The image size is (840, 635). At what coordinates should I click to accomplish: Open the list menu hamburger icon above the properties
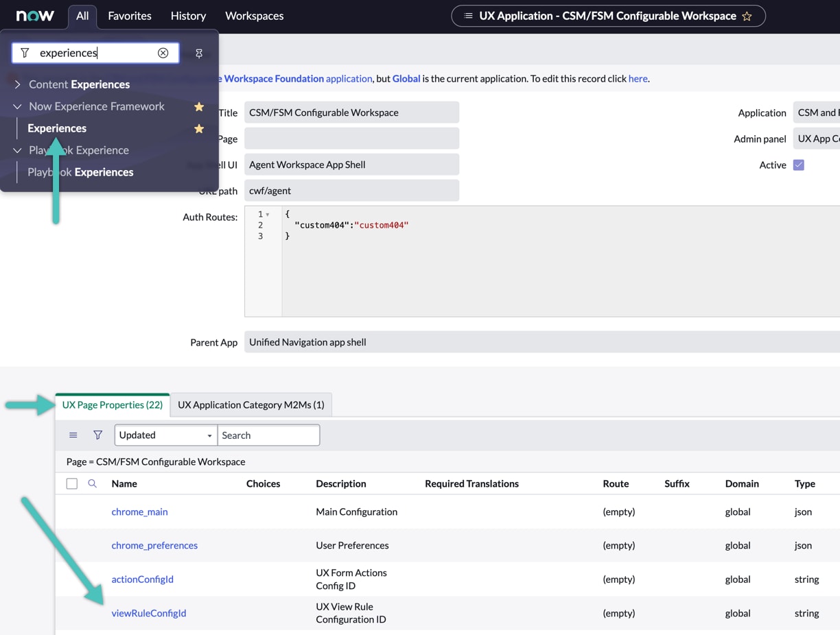coord(73,435)
